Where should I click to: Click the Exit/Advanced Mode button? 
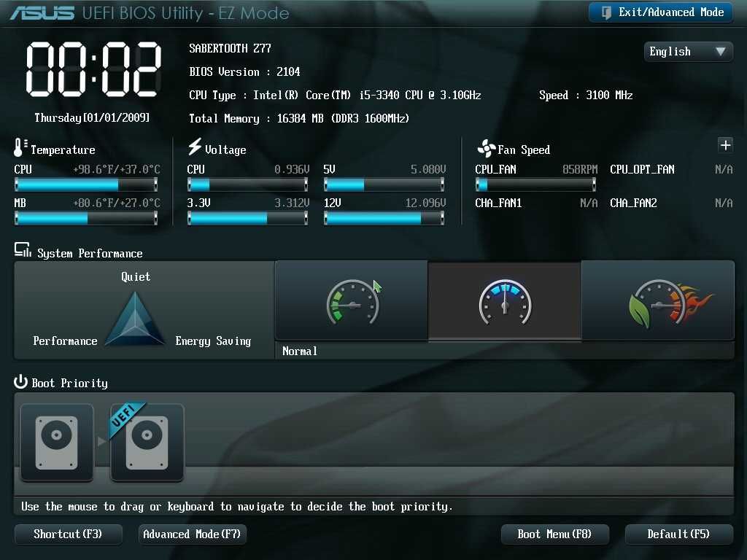click(660, 12)
